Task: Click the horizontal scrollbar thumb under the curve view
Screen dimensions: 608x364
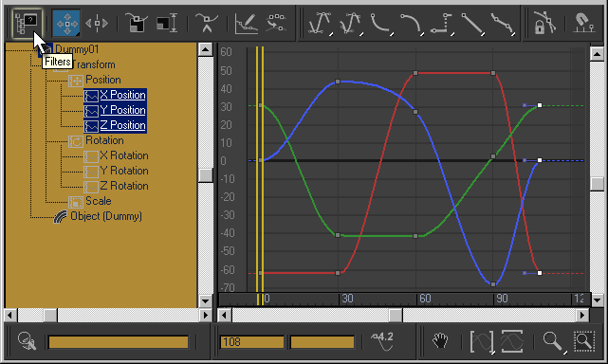Action: click(x=396, y=315)
